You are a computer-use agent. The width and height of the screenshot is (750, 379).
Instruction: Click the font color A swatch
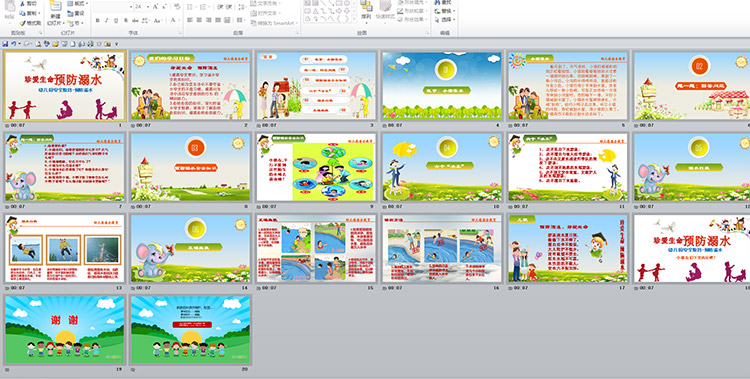(173, 21)
